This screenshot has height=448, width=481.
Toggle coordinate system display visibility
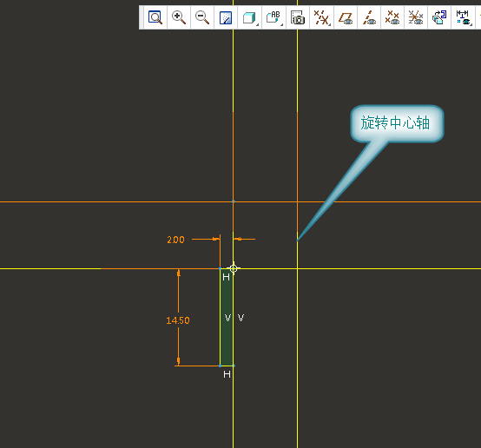(416, 17)
